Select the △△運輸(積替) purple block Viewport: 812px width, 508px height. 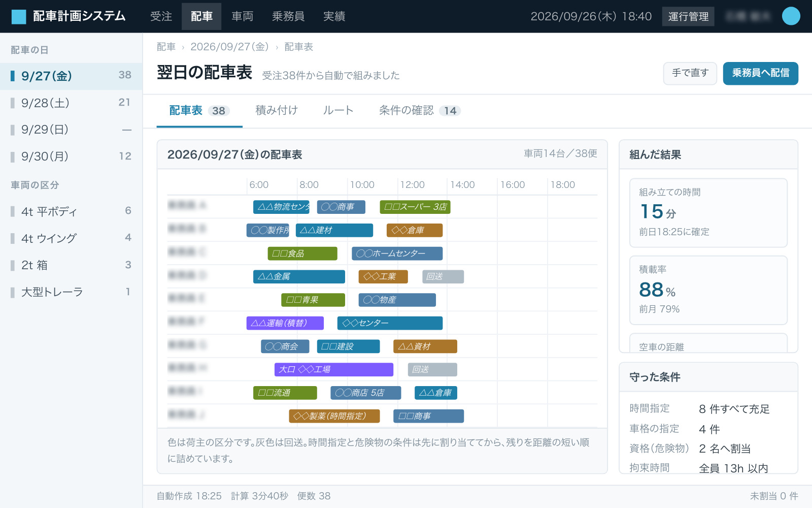click(x=285, y=323)
